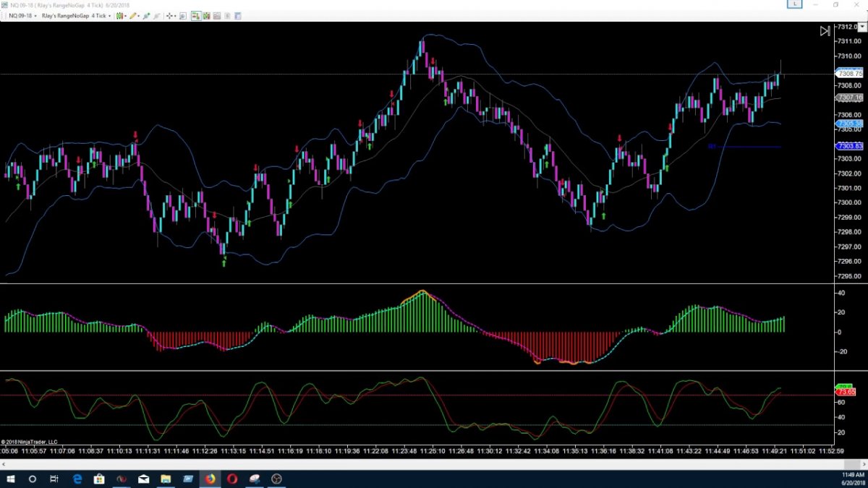The width and height of the screenshot is (868, 488).
Task: Open the Windows Start menu
Action: click(x=11, y=479)
